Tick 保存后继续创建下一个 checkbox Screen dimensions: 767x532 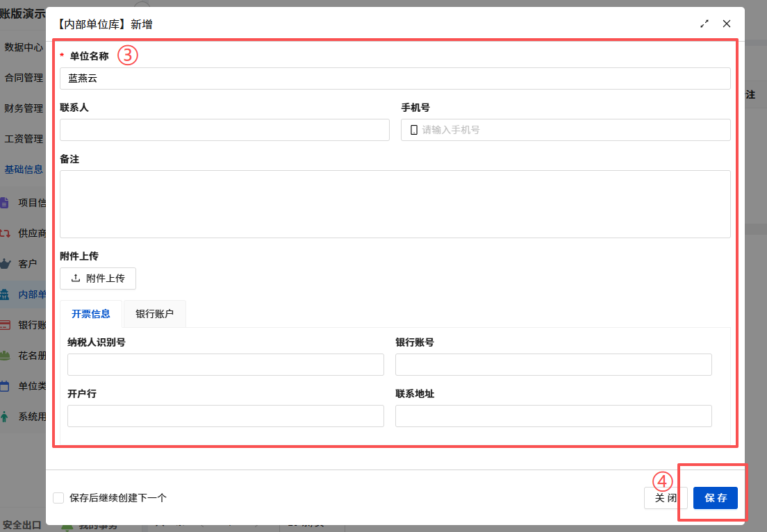point(58,498)
